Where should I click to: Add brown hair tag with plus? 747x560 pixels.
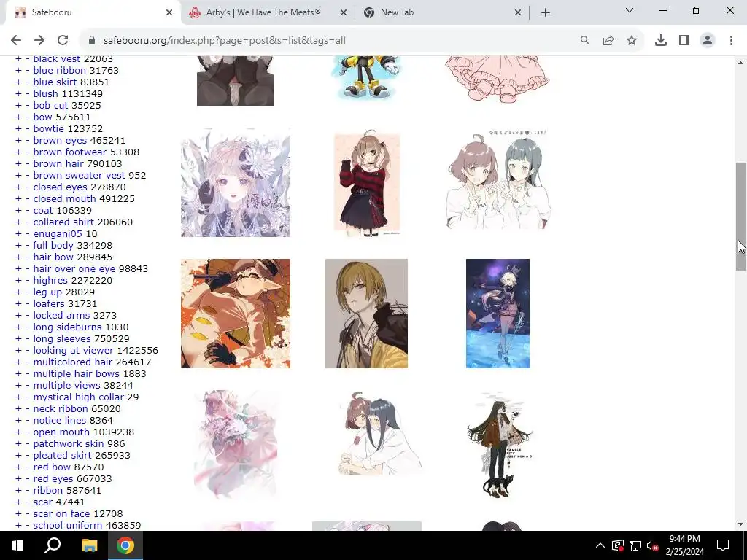click(18, 164)
